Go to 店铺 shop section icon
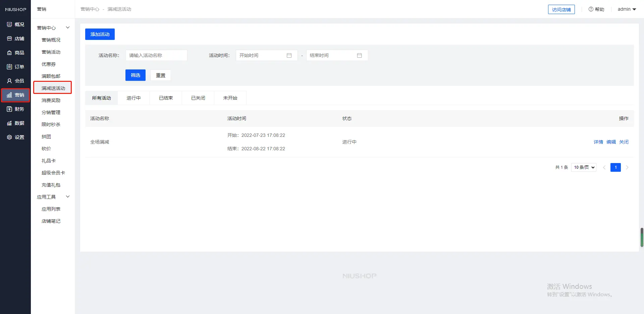 pos(9,39)
